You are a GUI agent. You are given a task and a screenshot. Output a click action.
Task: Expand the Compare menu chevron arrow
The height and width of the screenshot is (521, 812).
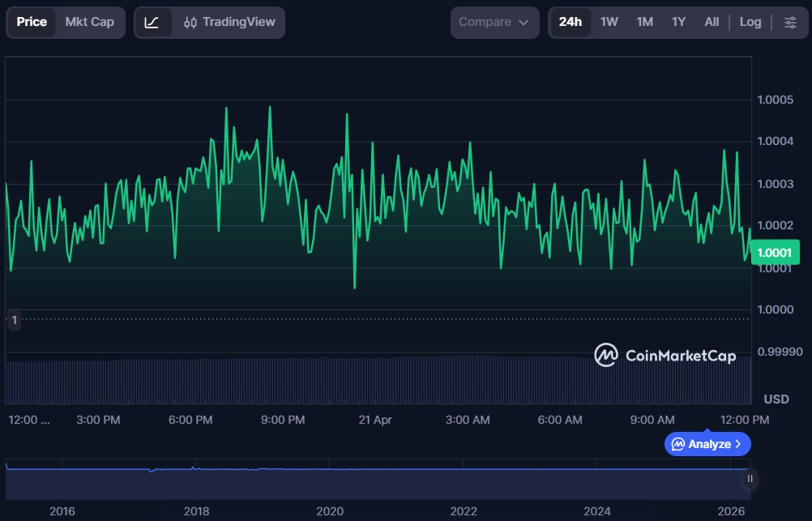pos(523,23)
